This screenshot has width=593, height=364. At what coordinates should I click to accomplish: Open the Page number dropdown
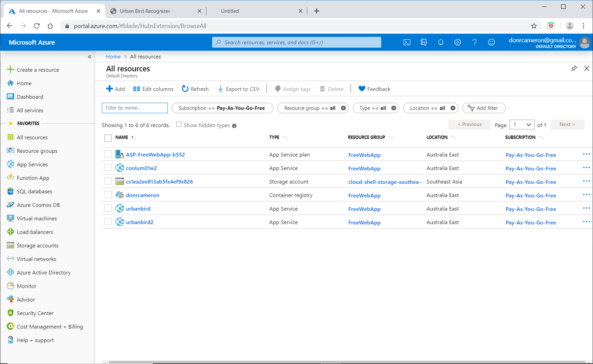tap(522, 125)
